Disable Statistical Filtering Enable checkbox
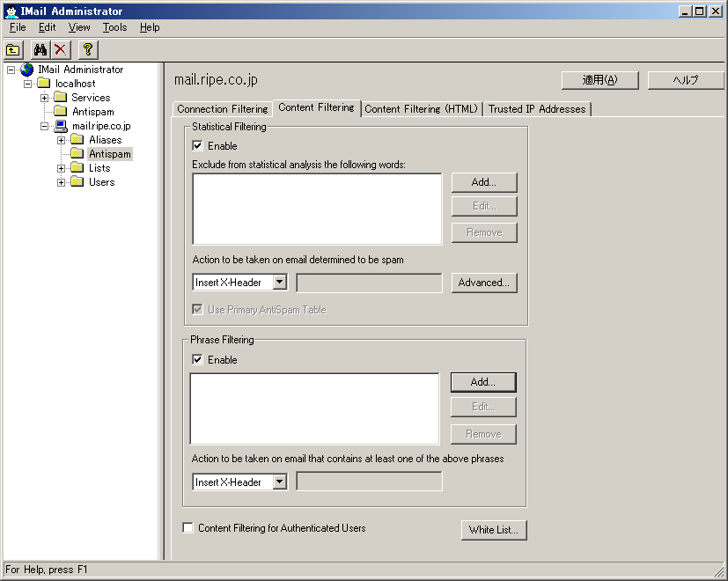The width and height of the screenshot is (728, 581). [198, 146]
